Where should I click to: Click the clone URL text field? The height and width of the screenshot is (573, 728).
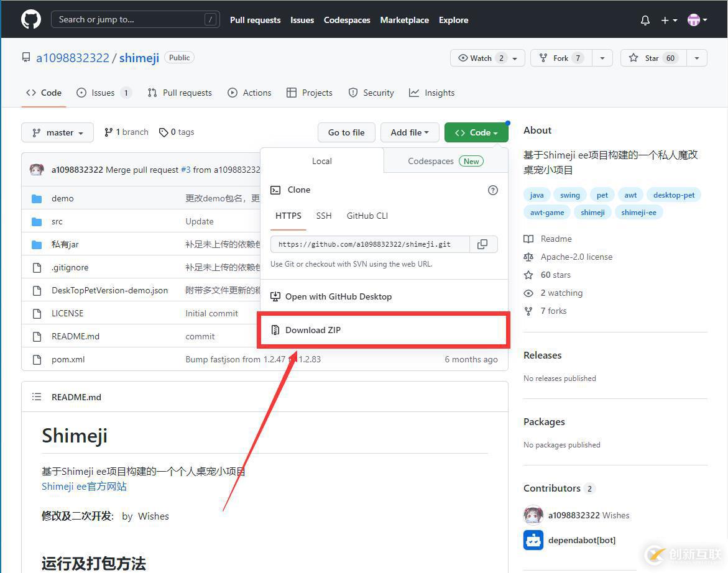pos(370,244)
